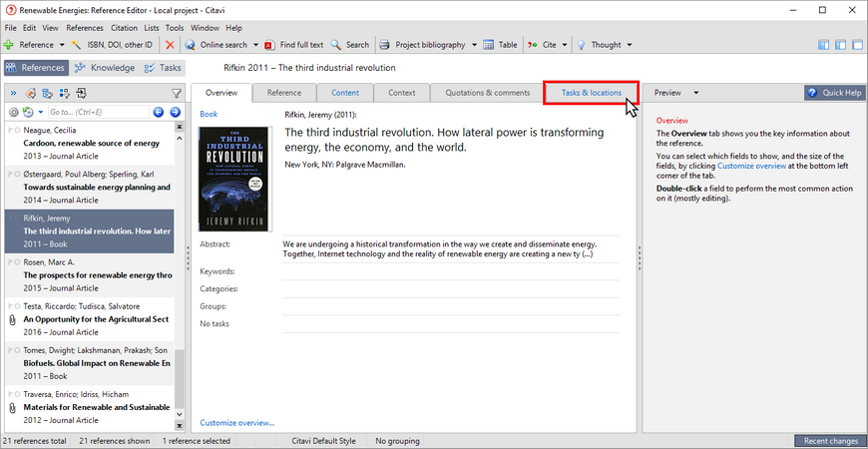
Task: Select the Tasks & locations tab
Action: [592, 93]
